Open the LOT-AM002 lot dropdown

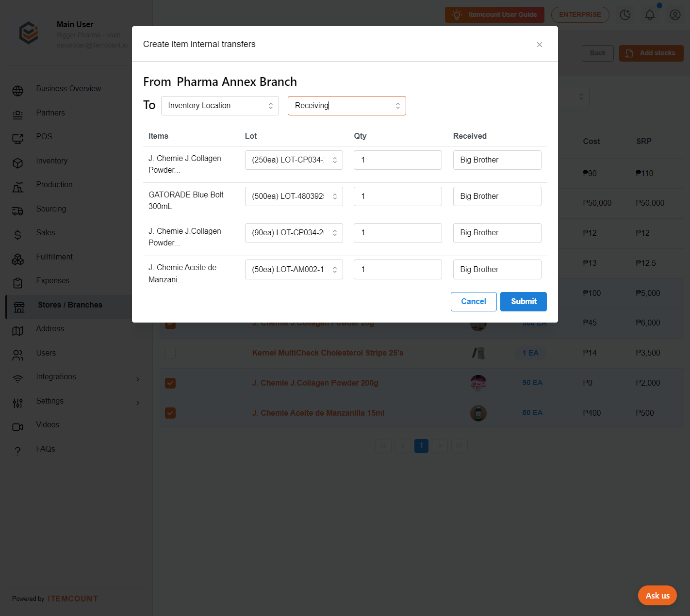pyautogui.click(x=294, y=270)
